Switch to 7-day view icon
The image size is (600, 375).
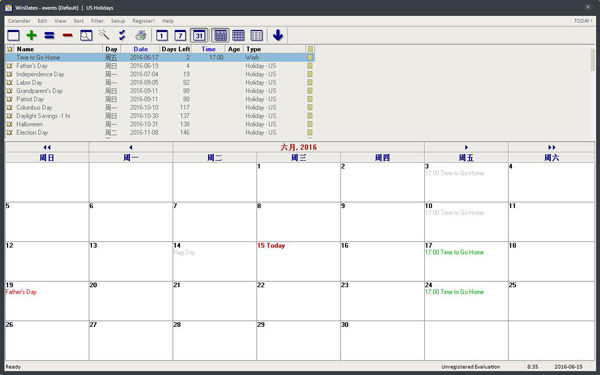[180, 36]
